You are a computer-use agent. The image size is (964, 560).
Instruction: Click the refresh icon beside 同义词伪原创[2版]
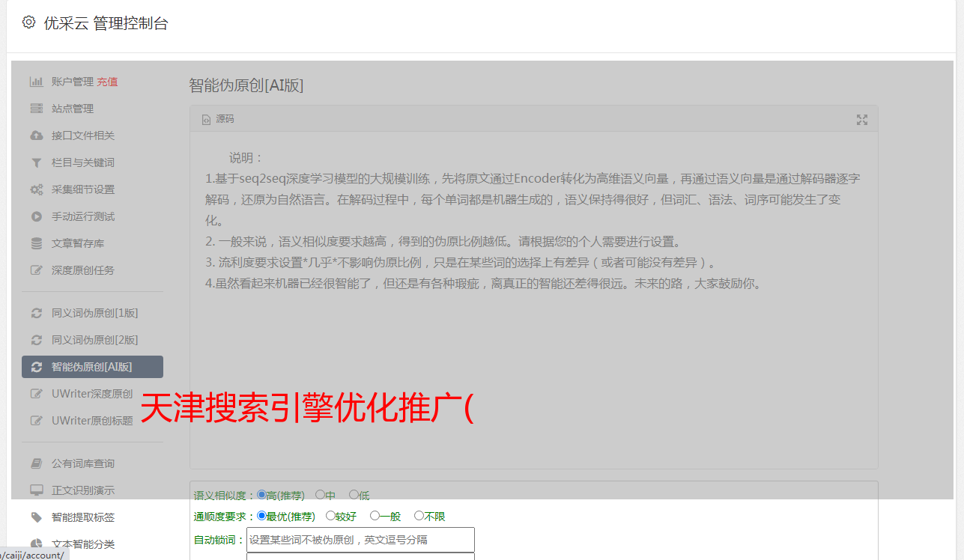pos(36,340)
